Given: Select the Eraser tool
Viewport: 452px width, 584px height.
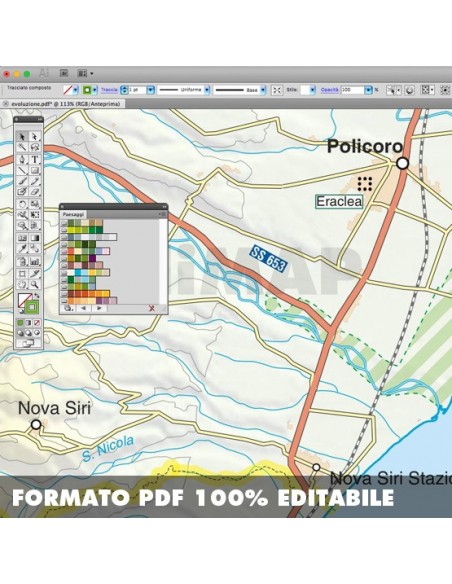Looking at the screenshot, I should pos(35,192).
